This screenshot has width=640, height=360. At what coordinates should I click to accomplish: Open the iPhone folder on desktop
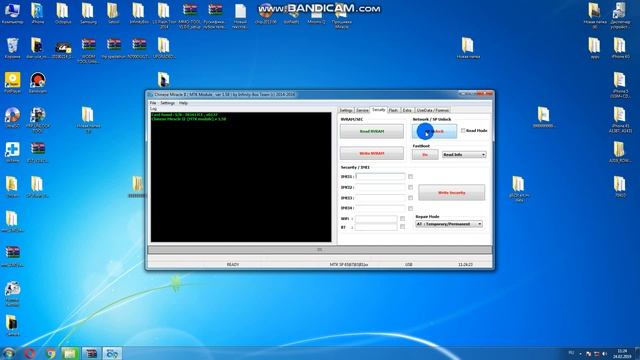click(38, 12)
